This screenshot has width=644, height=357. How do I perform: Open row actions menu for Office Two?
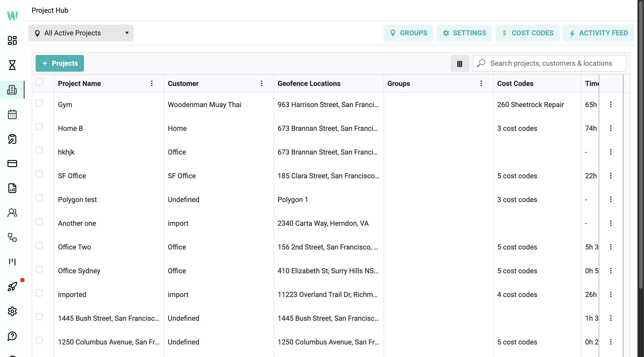pos(611,247)
